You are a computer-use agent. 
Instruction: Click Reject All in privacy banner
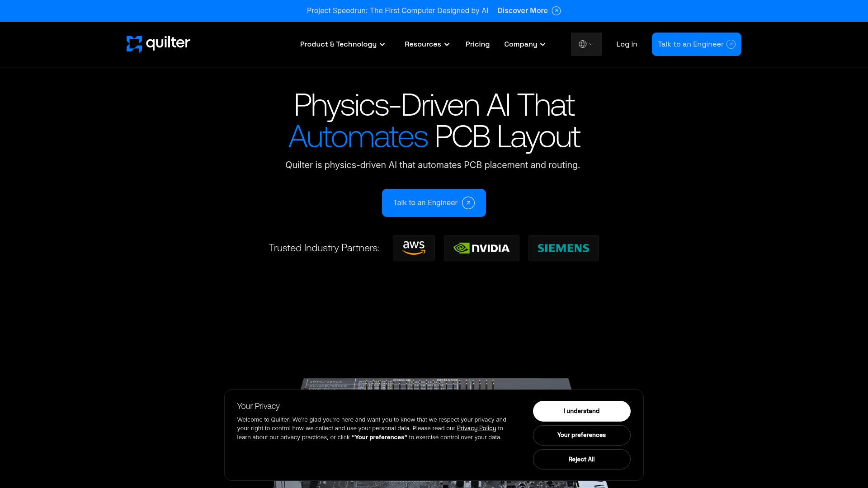(581, 460)
